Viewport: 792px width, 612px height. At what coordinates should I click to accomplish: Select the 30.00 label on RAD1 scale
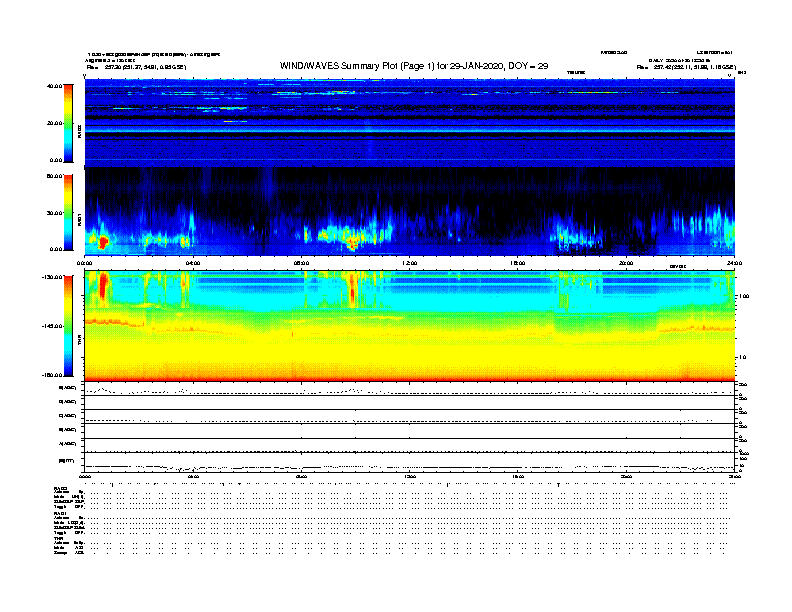coord(54,213)
